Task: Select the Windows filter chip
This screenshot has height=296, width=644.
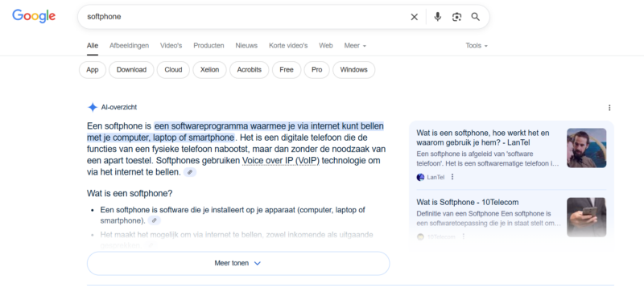Action: click(353, 70)
